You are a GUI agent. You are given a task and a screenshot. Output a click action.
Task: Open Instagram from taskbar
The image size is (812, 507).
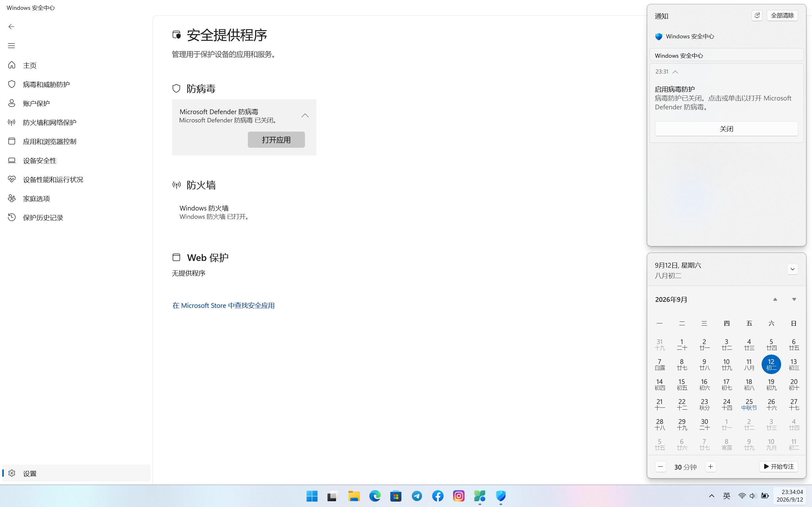click(x=459, y=496)
